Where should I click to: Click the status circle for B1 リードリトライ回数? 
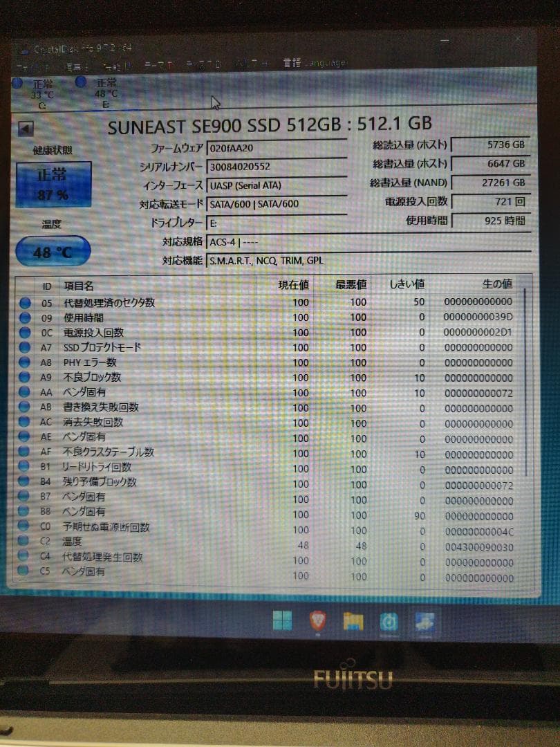(24, 466)
